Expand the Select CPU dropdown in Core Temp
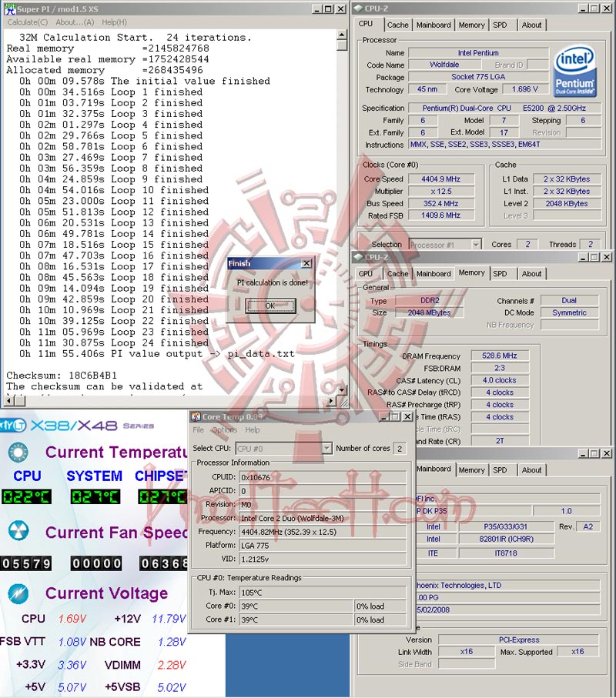The image size is (616, 698). click(x=327, y=448)
